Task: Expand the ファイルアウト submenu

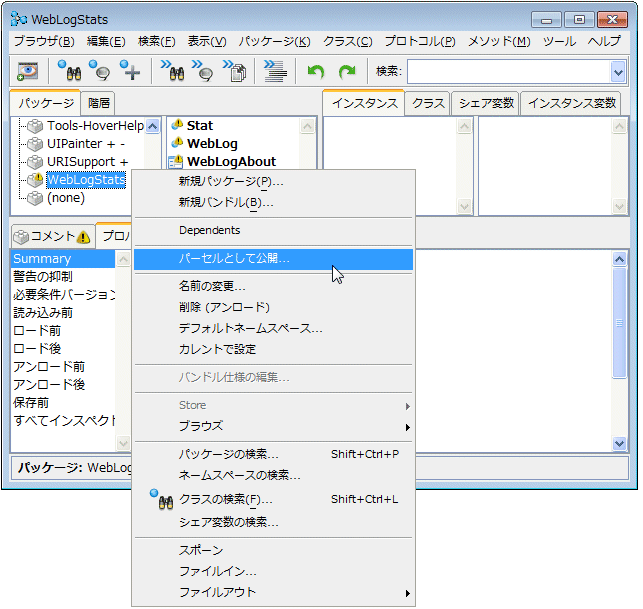Action: (x=407, y=593)
